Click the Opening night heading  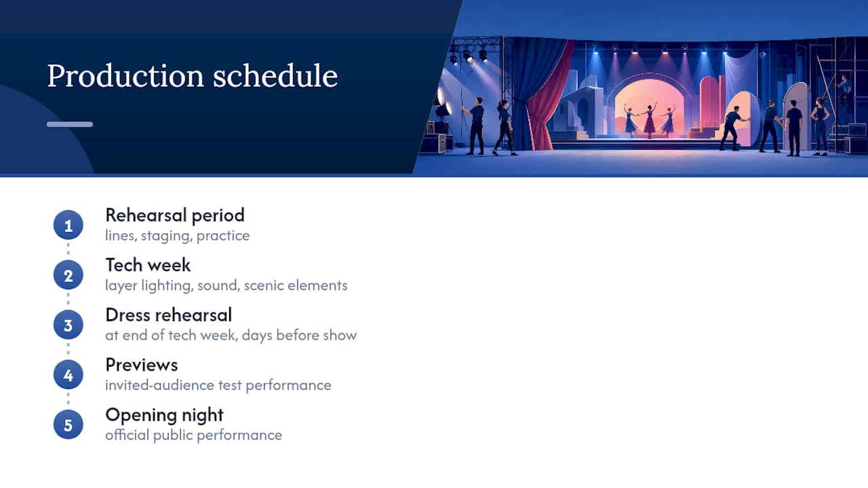pyautogui.click(x=164, y=415)
